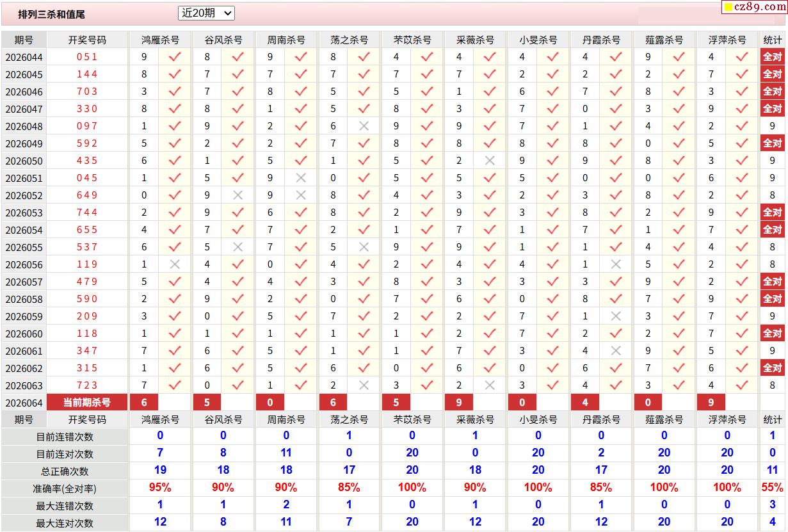This screenshot has height=532, width=788.
Task: Click the 期号 column header at top
Action: pyautogui.click(x=24, y=40)
